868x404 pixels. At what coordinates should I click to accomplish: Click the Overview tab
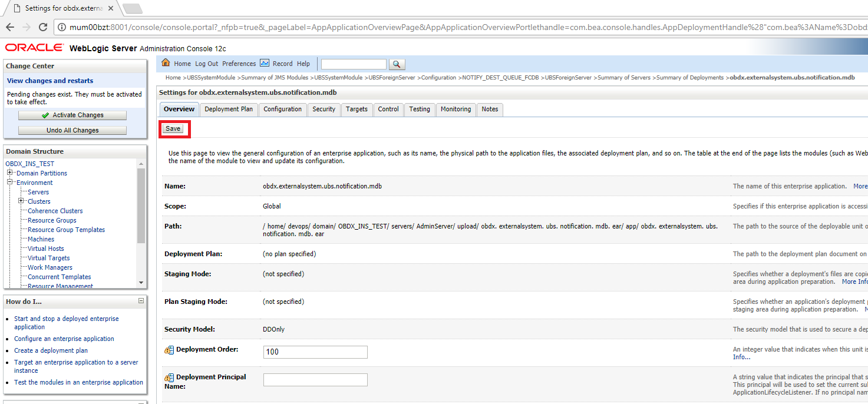point(179,109)
